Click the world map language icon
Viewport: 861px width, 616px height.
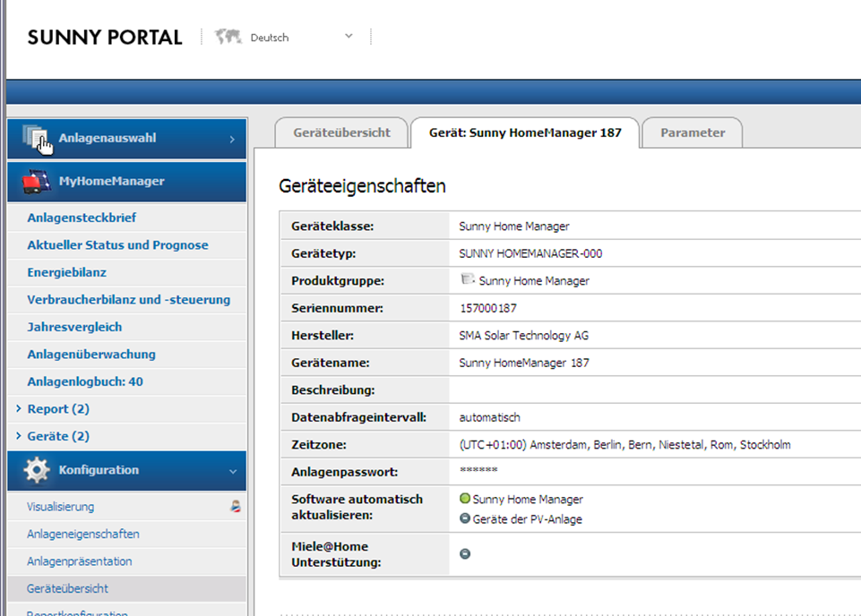pyautogui.click(x=228, y=37)
